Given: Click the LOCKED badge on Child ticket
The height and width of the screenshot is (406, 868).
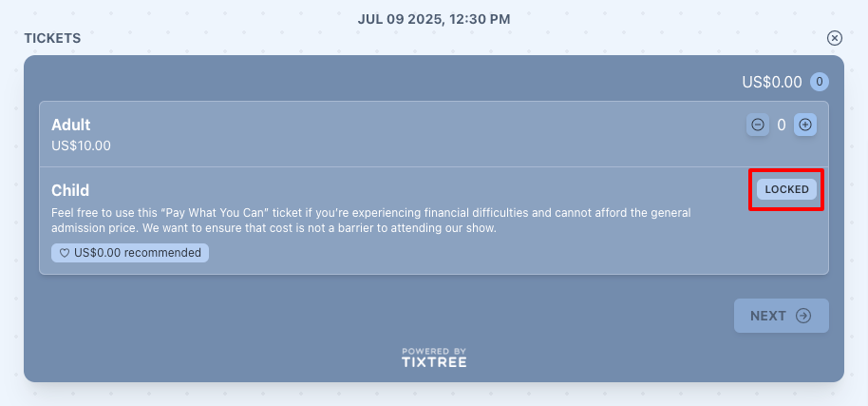Looking at the screenshot, I should pos(786,189).
